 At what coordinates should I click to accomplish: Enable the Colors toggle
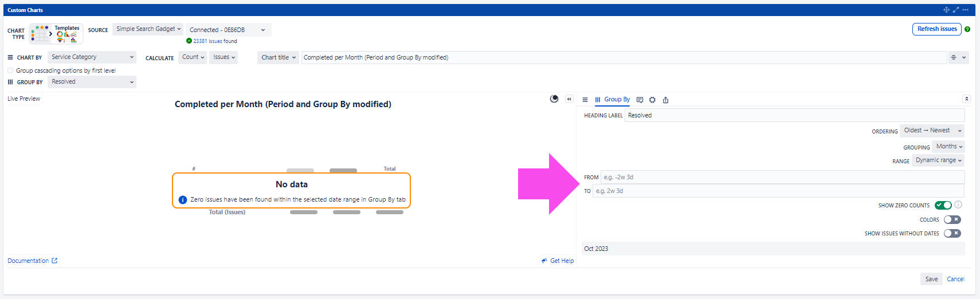952,219
